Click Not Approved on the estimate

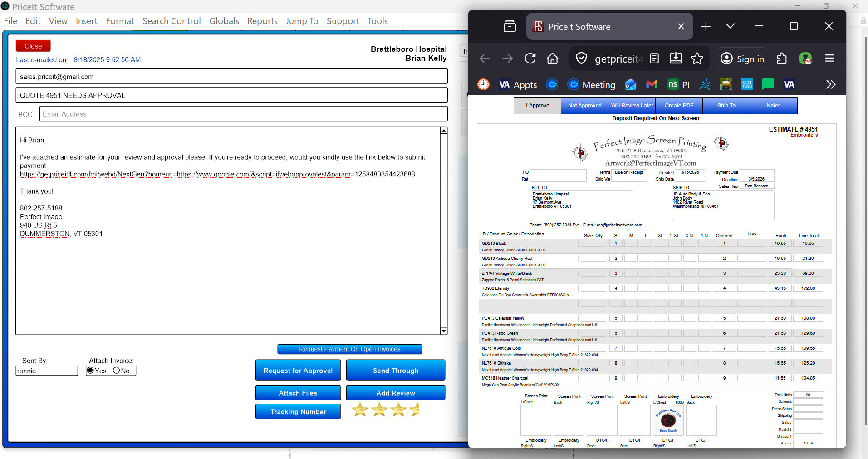point(584,106)
